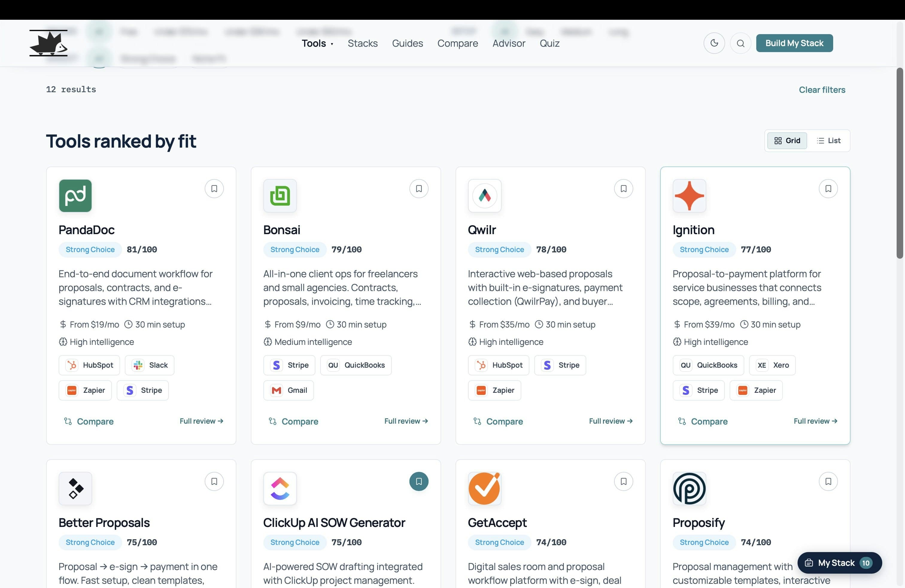905x588 pixels.
Task: Click Clear filters
Action: 822,90
